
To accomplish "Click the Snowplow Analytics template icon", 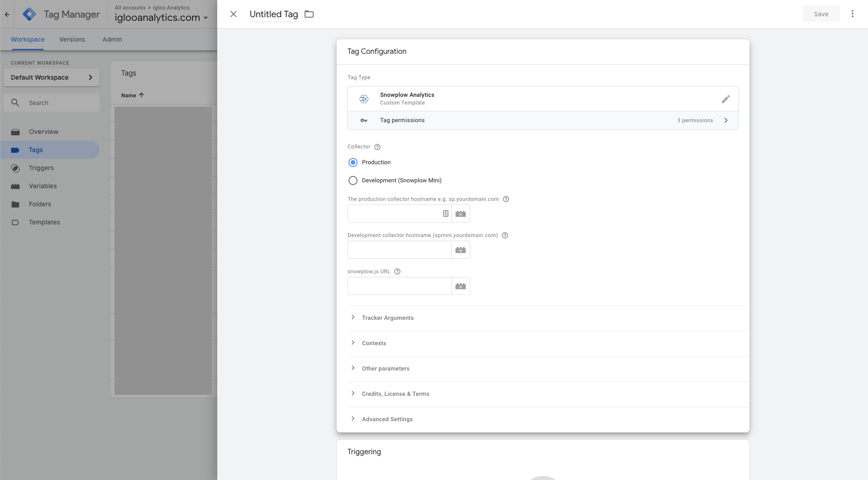I will 364,99.
